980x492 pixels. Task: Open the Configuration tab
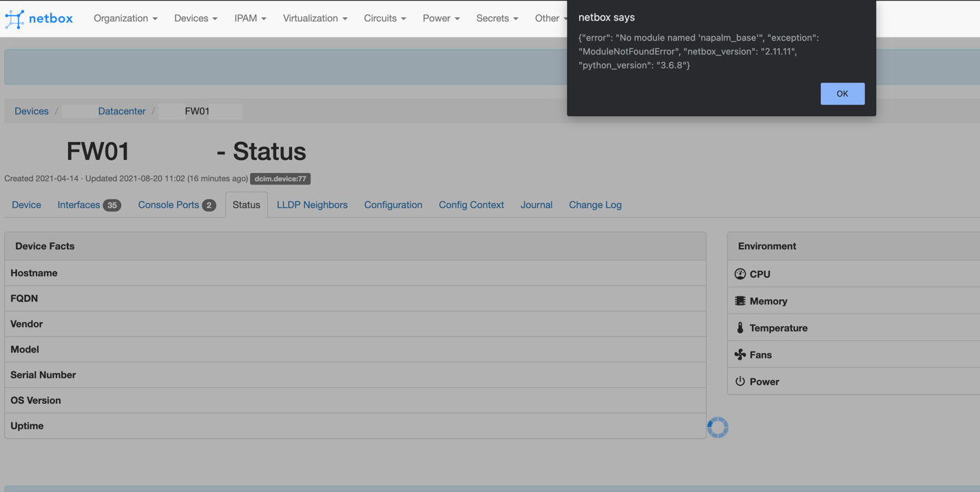tap(393, 205)
